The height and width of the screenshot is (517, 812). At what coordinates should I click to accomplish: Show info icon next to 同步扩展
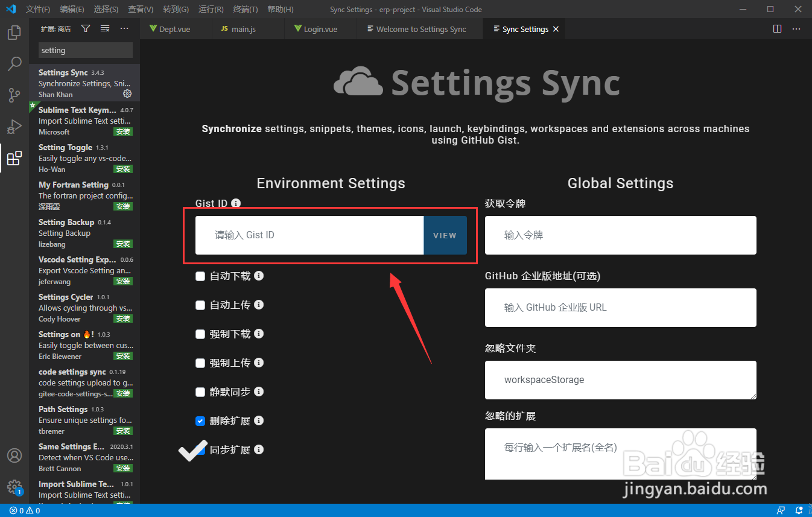click(x=259, y=449)
